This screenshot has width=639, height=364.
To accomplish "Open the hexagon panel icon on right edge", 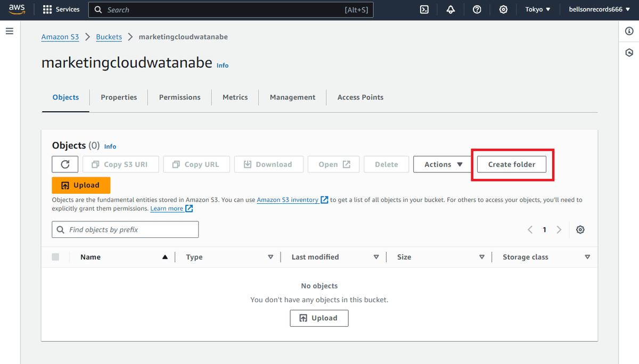I will (x=629, y=53).
